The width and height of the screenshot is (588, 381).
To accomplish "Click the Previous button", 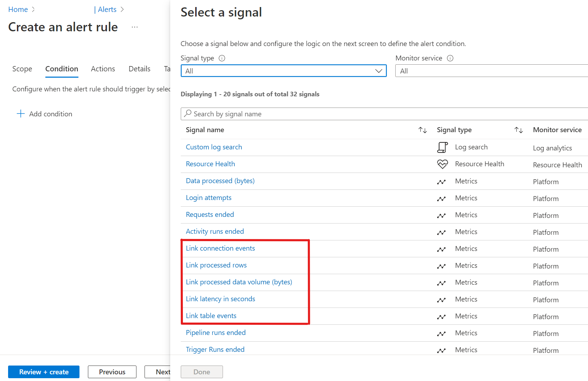I will click(112, 372).
